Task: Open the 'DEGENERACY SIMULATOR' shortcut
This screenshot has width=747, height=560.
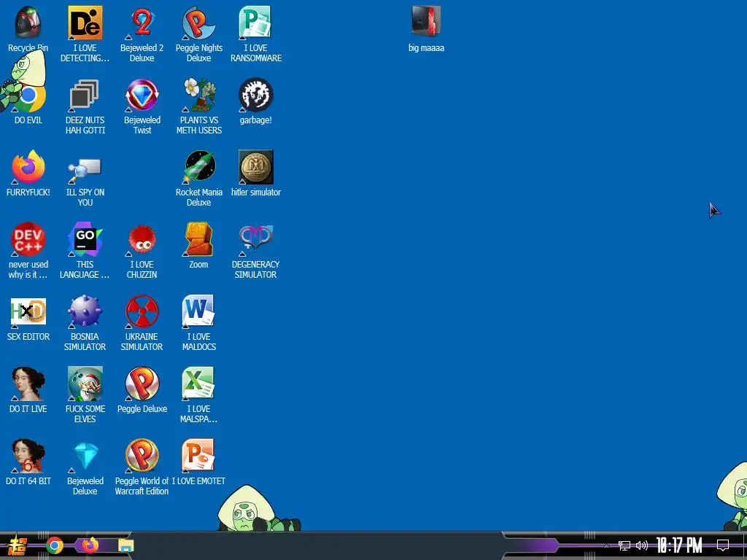Action: tap(255, 238)
